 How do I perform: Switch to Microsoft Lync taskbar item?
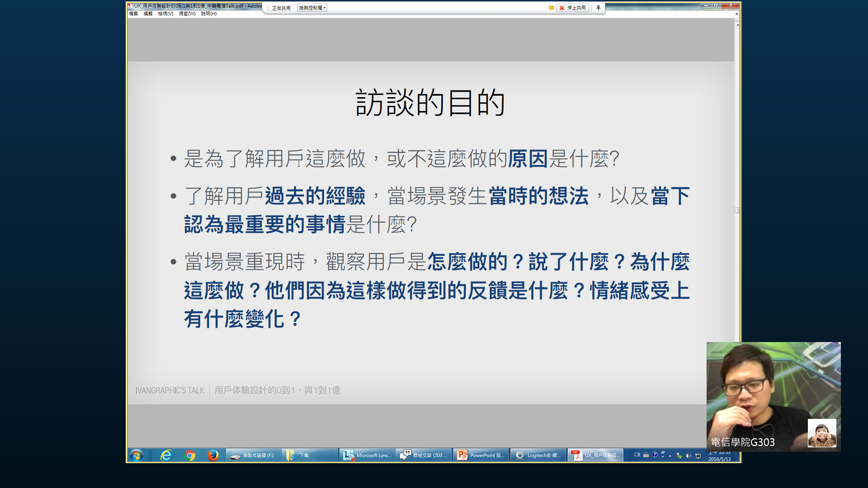(367, 455)
